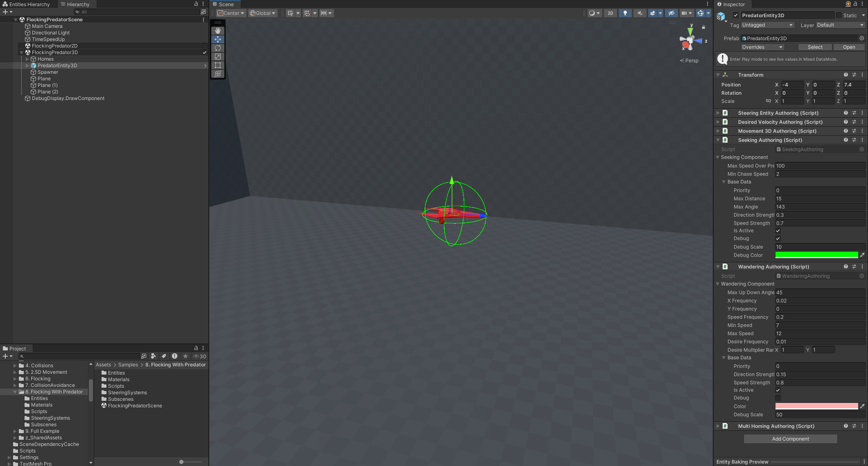
Task: Toggle 2D scene view mode
Action: (610, 13)
